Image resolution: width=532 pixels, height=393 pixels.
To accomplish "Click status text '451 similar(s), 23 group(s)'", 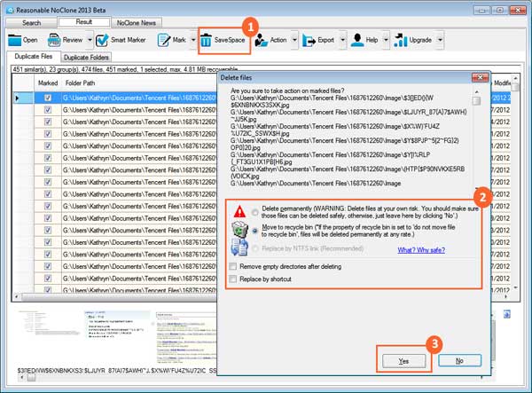I will pos(47,69).
